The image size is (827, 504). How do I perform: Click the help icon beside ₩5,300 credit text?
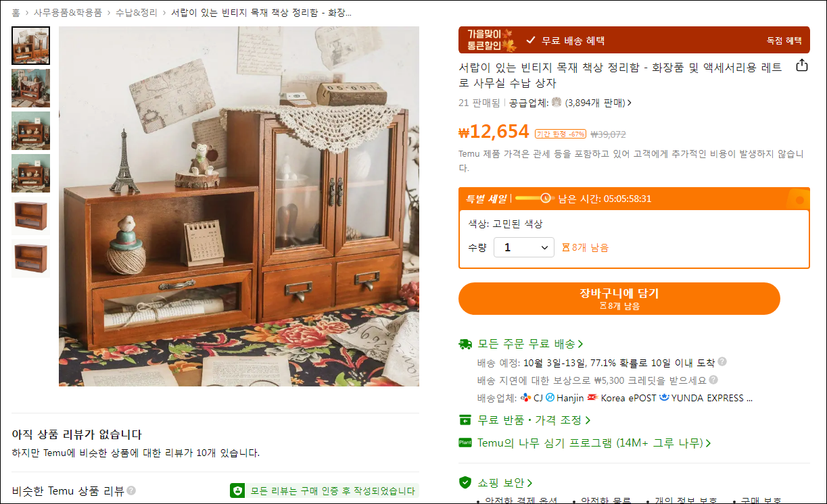(x=713, y=380)
